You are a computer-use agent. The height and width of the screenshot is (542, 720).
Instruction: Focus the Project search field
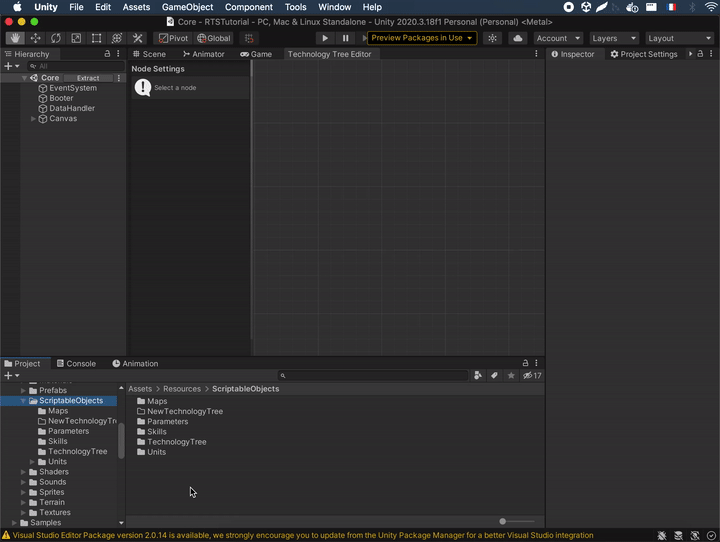tap(373, 376)
